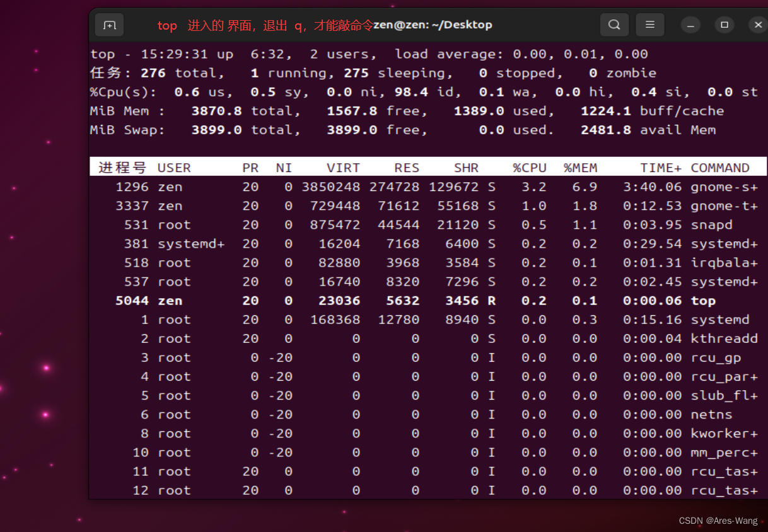Click the 0:15.16 time for systemd
The image size is (768, 532).
coord(653,320)
